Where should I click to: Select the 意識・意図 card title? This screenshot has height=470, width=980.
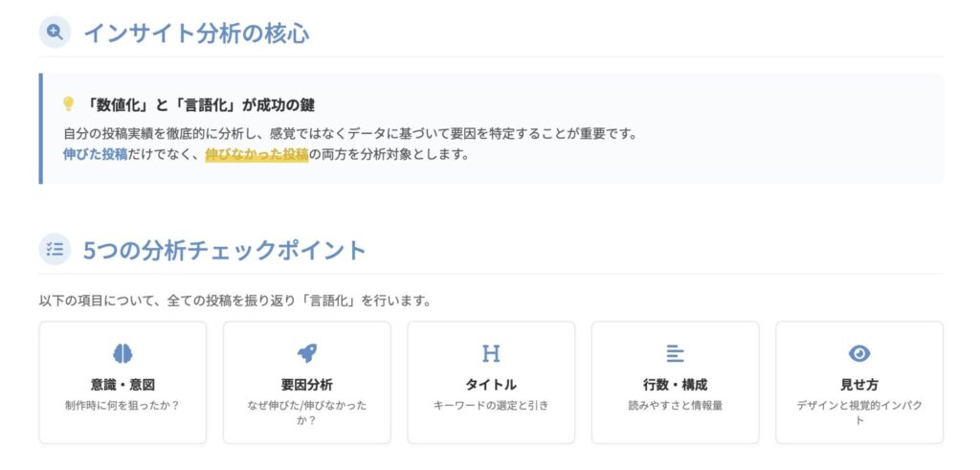click(x=122, y=385)
